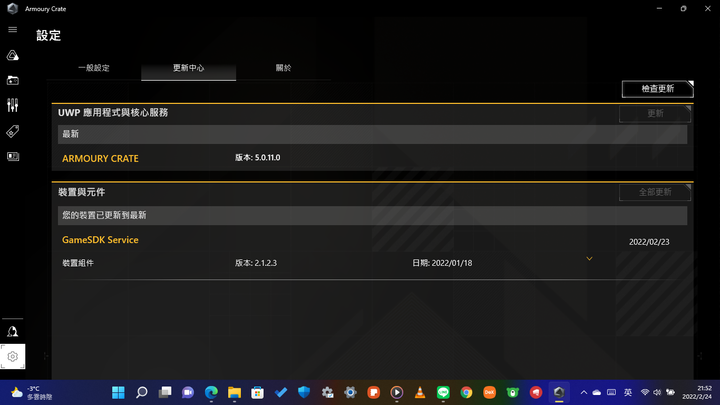
Task: Click the 英 input language indicator
Action: 628,392
